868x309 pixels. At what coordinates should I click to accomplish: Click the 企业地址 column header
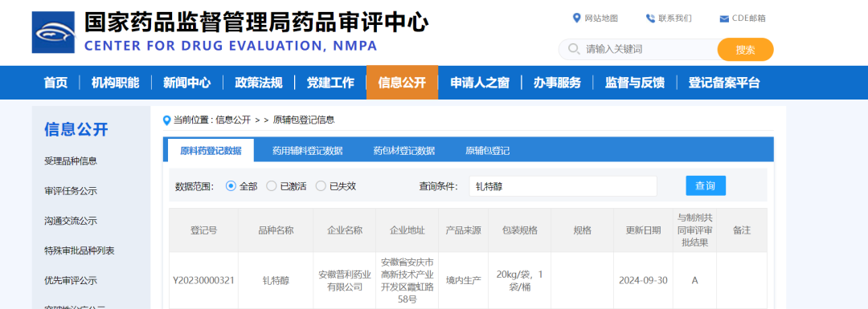tap(407, 230)
